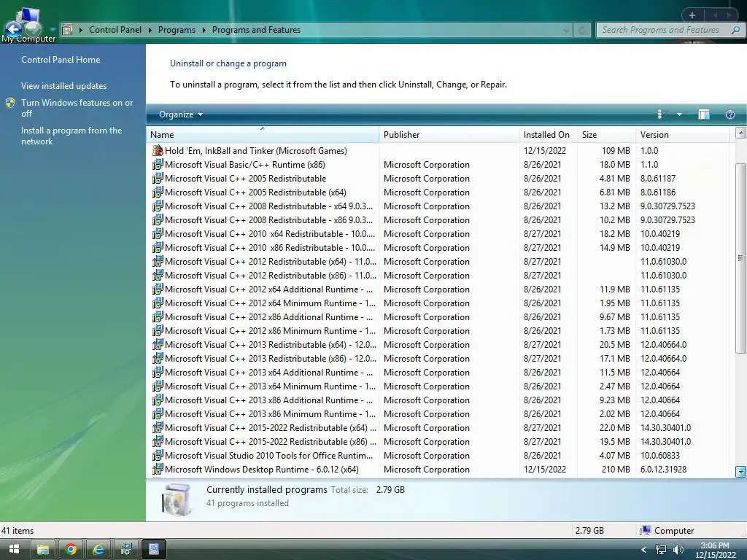This screenshot has height=560, width=747.
Task: Click the Back navigation arrow button
Action: click(x=13, y=29)
